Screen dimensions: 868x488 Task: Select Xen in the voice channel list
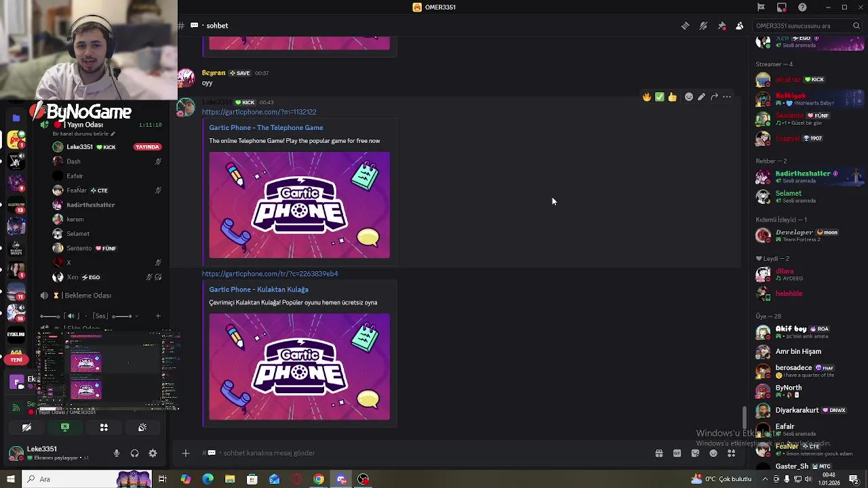click(107, 277)
